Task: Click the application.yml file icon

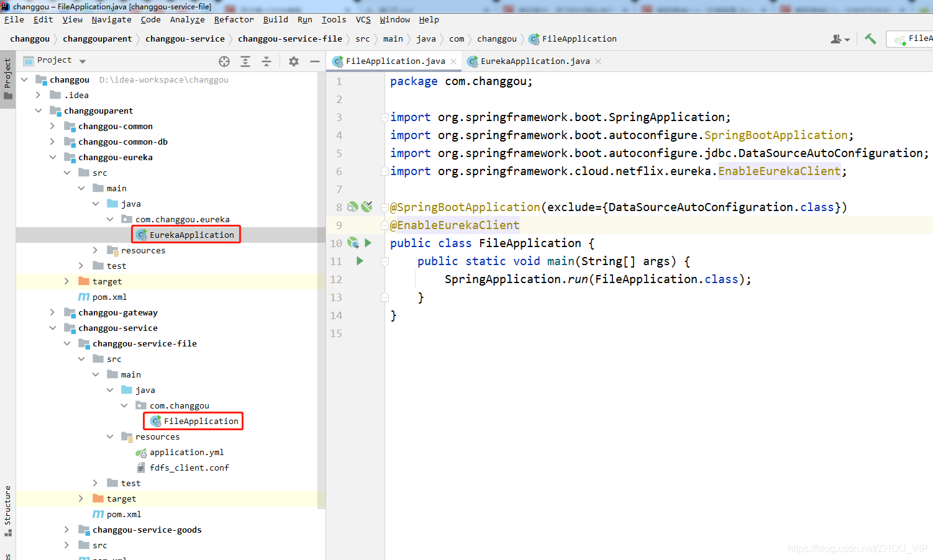Action: 141,453
